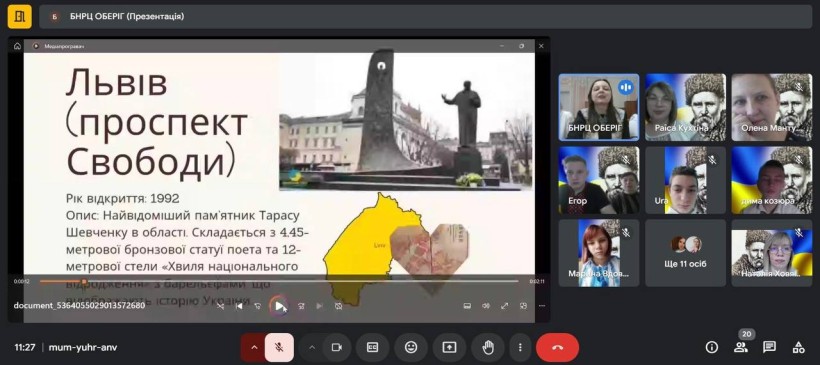Toggle the camera on or off
The width and height of the screenshot is (820, 365).
coord(337,347)
